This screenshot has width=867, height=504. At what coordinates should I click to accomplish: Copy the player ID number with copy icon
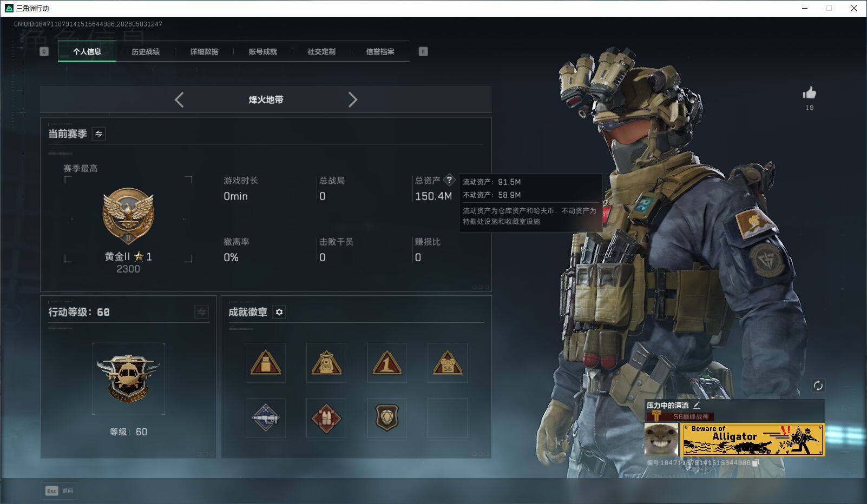[x=756, y=463]
